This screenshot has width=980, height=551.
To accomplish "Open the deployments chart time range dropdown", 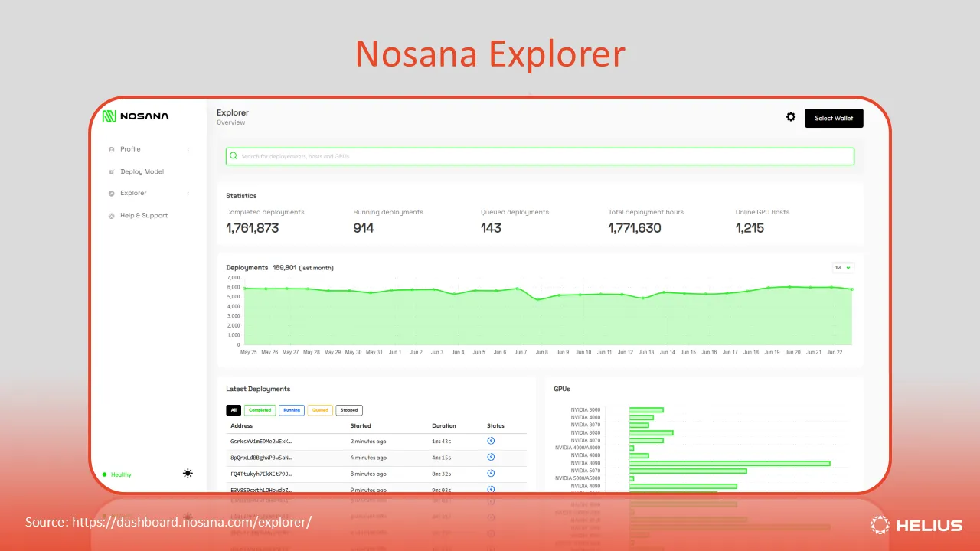I will 843,268.
